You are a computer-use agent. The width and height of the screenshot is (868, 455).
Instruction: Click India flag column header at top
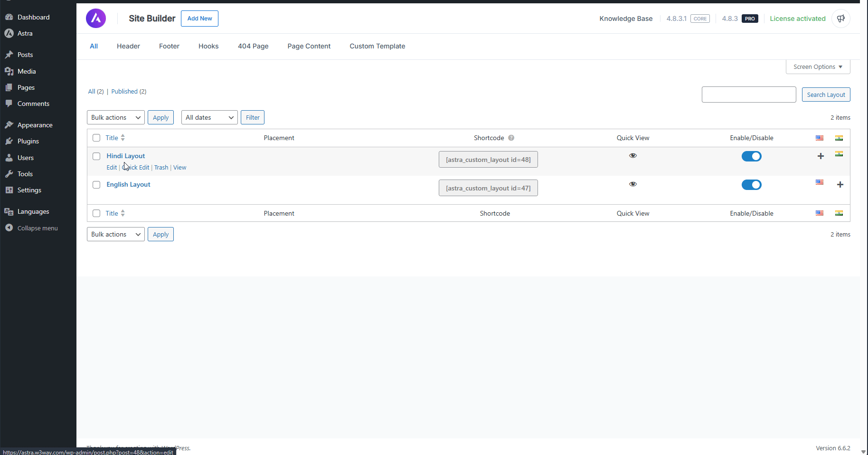click(839, 138)
